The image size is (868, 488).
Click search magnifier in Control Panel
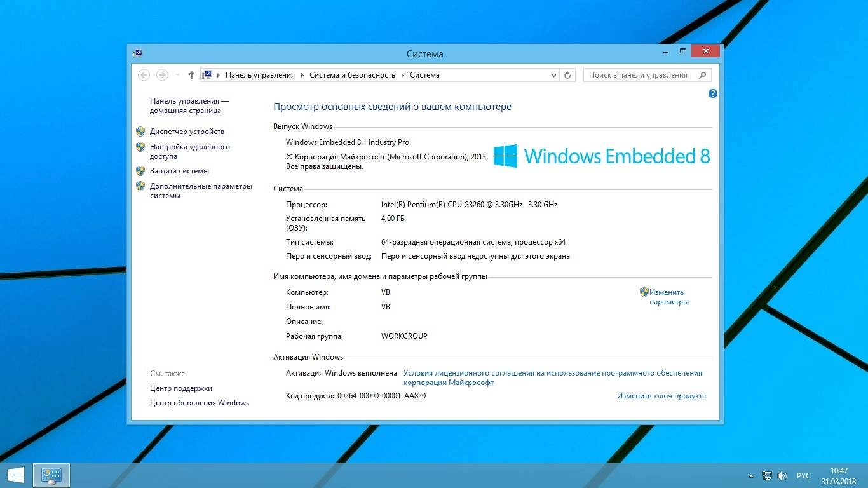702,75
